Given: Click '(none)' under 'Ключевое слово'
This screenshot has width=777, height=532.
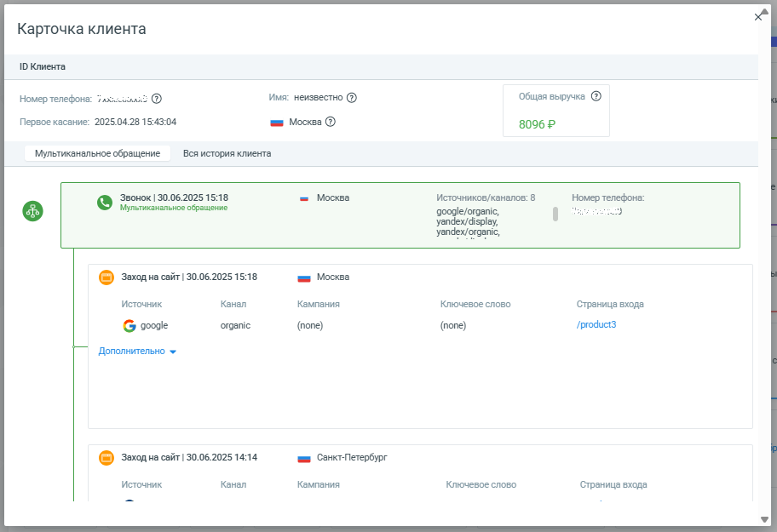Looking at the screenshot, I should pyautogui.click(x=453, y=325).
